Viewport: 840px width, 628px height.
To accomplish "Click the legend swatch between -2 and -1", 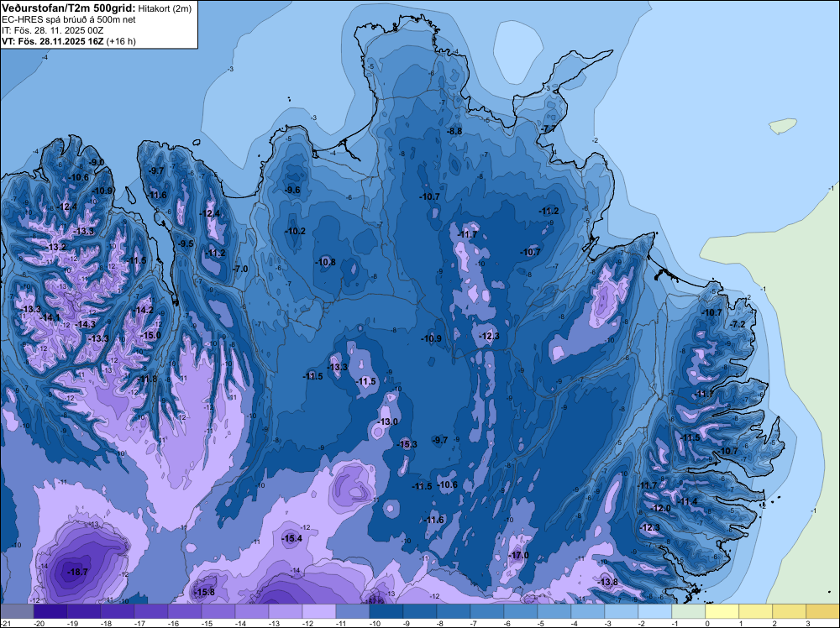I will [655, 612].
